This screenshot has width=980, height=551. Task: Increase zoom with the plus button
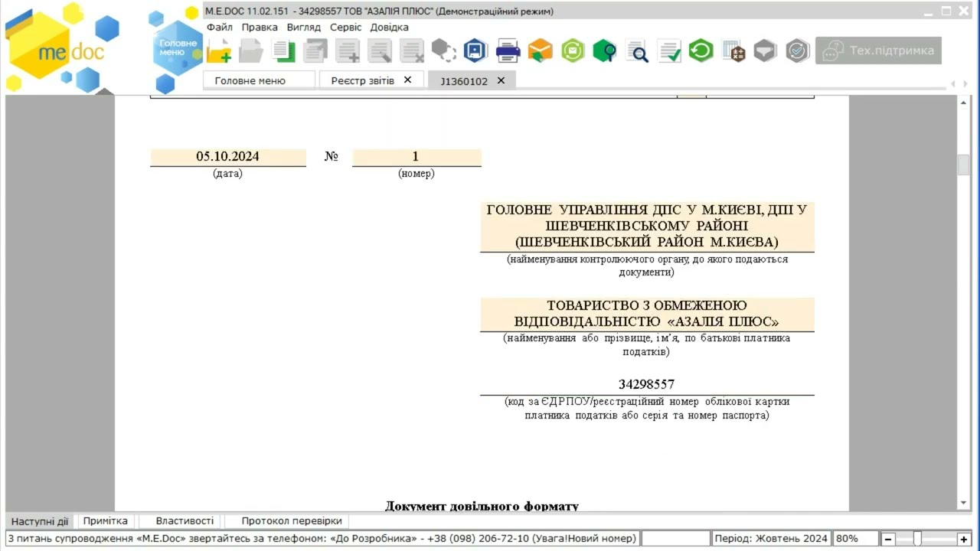(964, 539)
